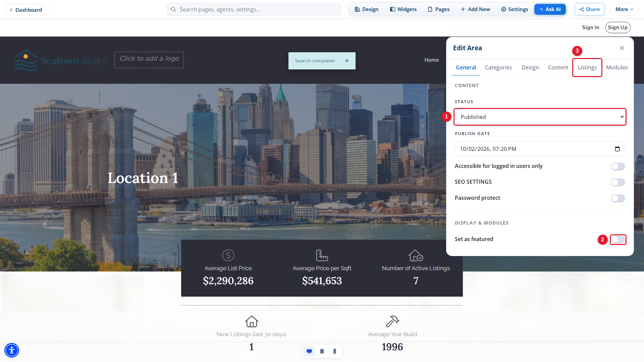Go back to Dashboard

pos(26,10)
